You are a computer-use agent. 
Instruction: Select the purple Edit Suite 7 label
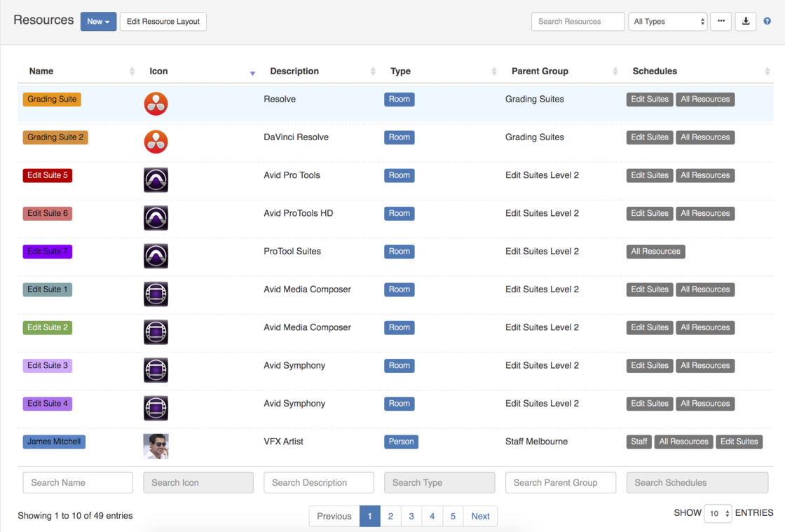[x=47, y=252]
